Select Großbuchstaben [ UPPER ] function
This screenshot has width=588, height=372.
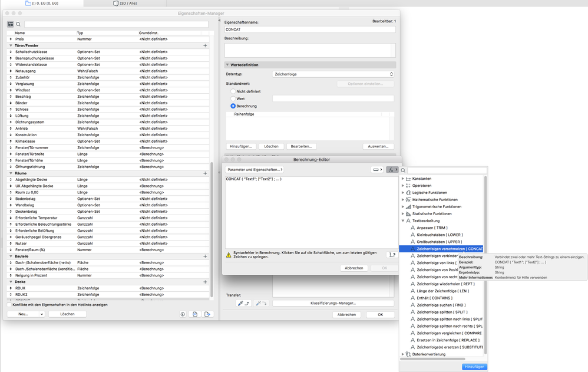point(439,242)
